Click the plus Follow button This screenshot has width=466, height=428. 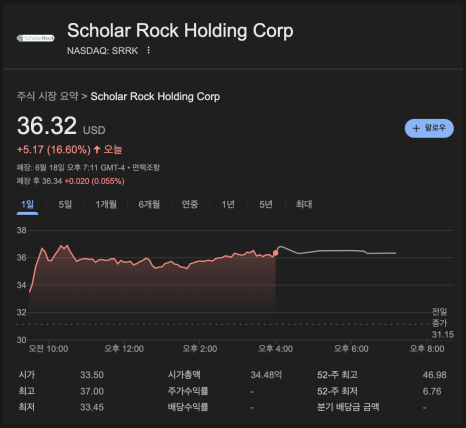(429, 128)
